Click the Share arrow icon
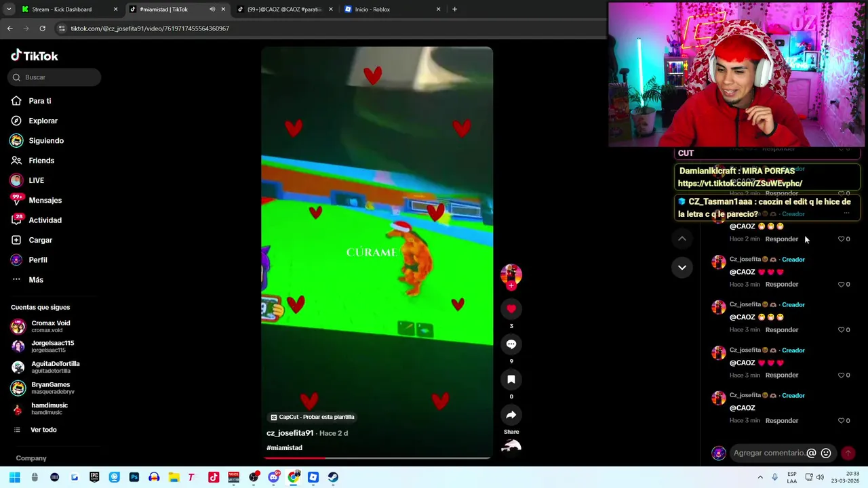Viewport: 868px width, 488px height. 511,415
